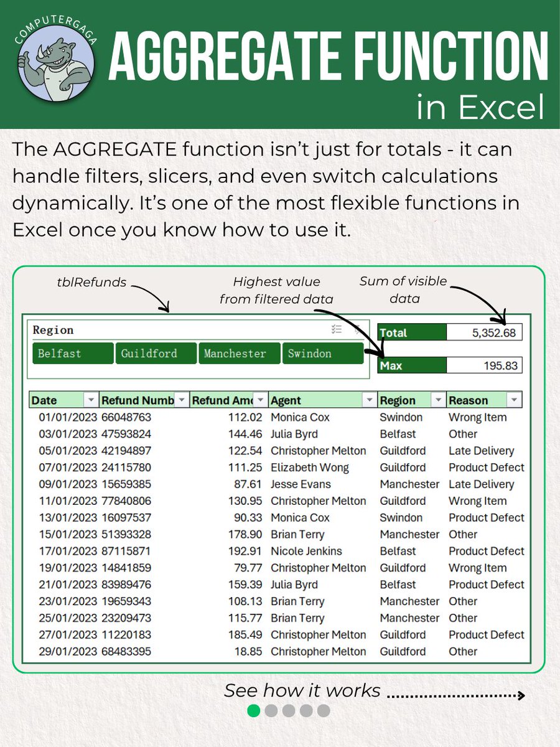Image resolution: width=560 pixels, height=747 pixels.
Task: Select refund number 68483395
Action: (126, 652)
